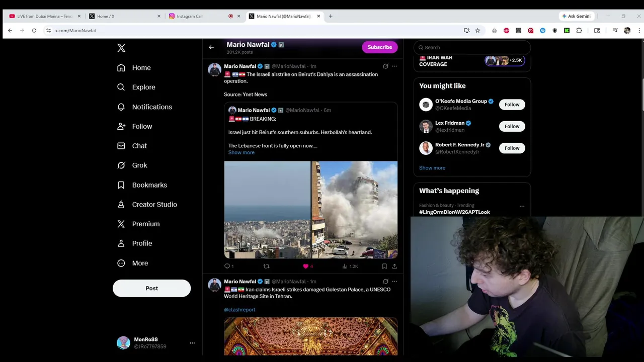Click the Ask Gemini button
This screenshot has height=362, width=644.
pyautogui.click(x=576, y=16)
